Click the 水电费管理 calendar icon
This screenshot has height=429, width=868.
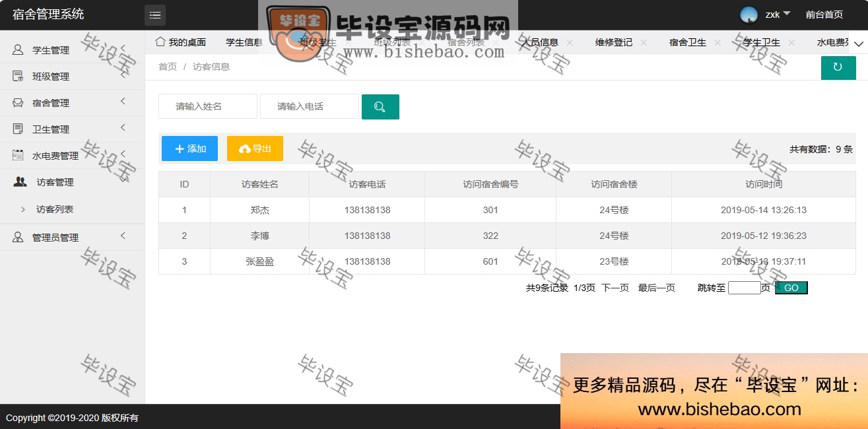coord(18,155)
